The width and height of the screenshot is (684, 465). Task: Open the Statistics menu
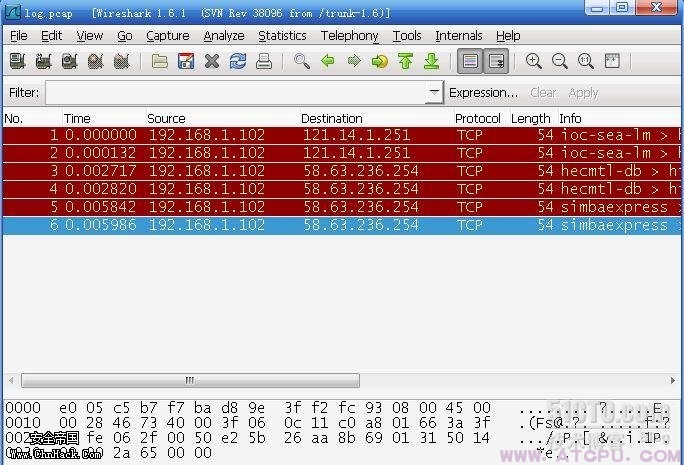[x=282, y=36]
